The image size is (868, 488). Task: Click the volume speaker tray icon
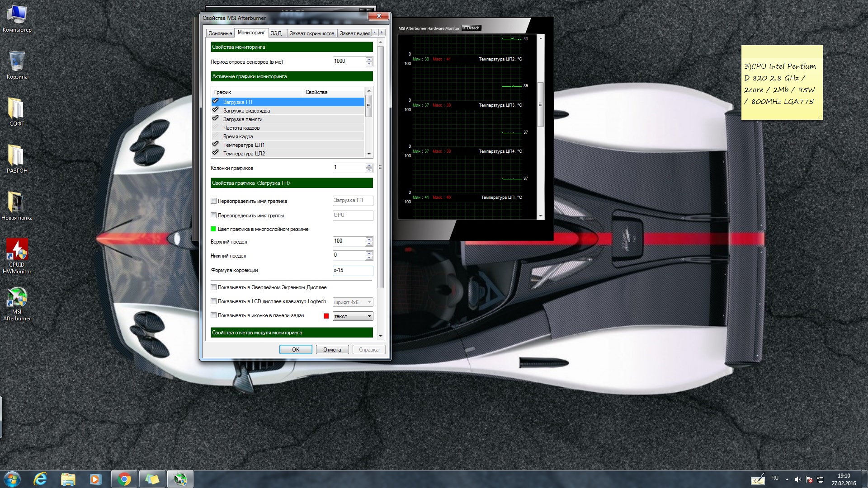tap(798, 479)
